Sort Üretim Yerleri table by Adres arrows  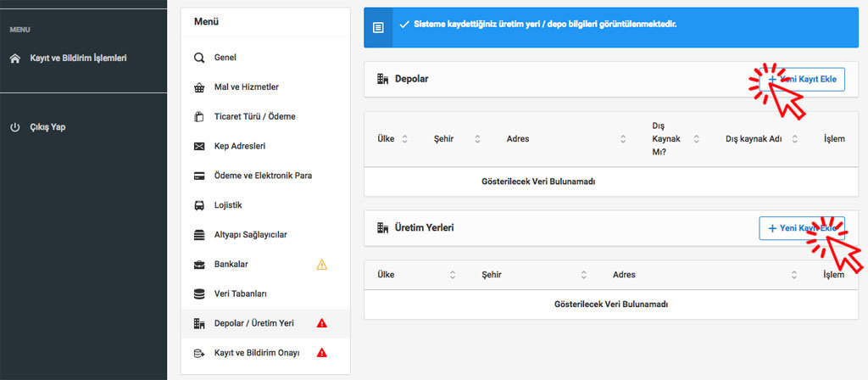794,275
